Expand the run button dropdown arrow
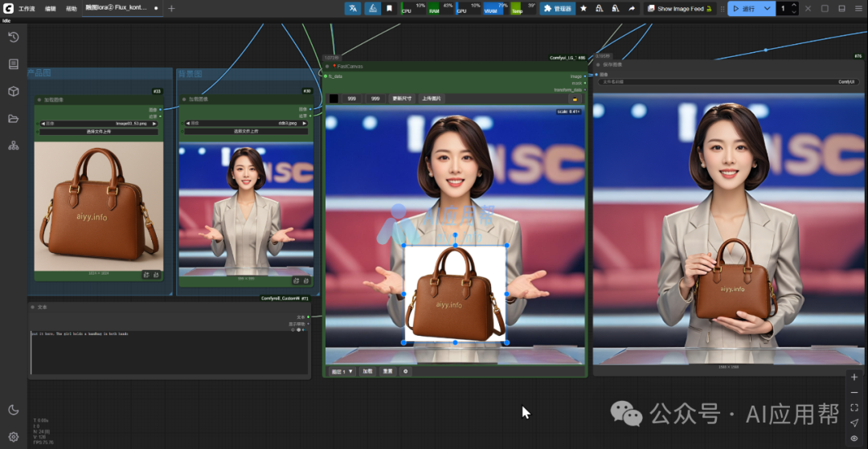The image size is (868, 449). click(x=767, y=8)
